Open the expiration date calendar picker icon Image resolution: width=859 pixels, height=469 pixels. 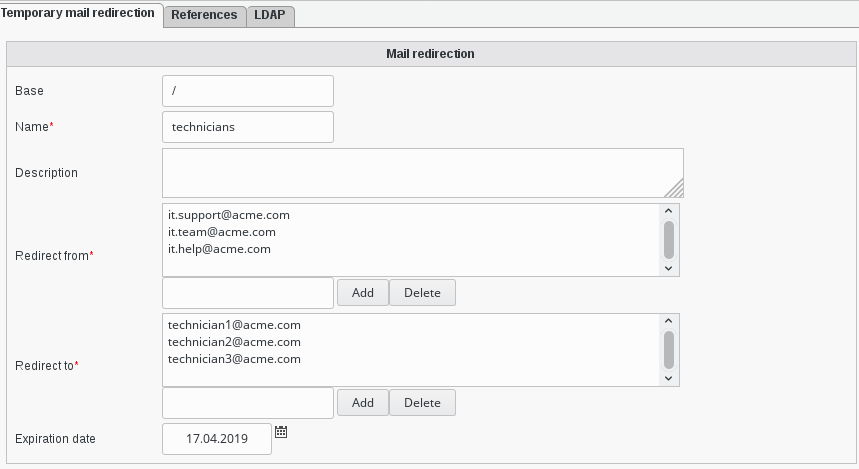pos(281,432)
